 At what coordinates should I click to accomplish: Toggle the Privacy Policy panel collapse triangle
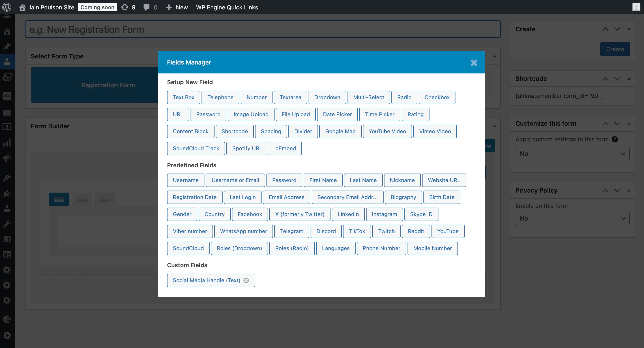pos(629,190)
